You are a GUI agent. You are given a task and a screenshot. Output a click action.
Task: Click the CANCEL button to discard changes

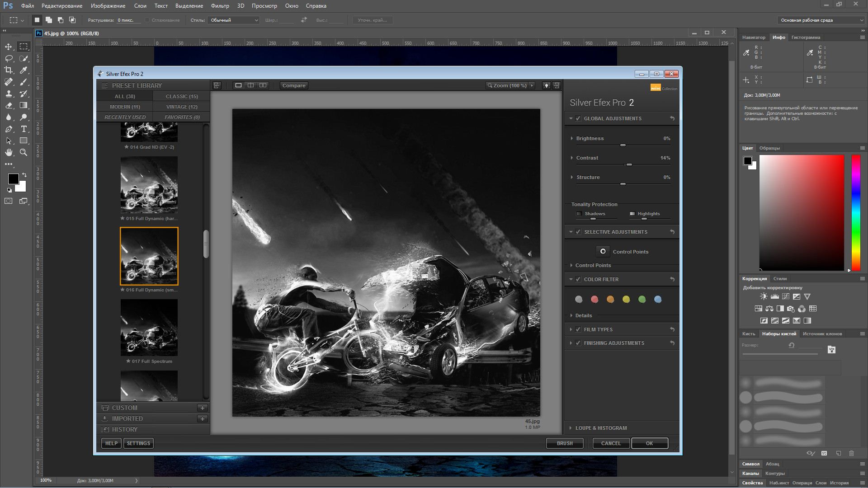(610, 443)
